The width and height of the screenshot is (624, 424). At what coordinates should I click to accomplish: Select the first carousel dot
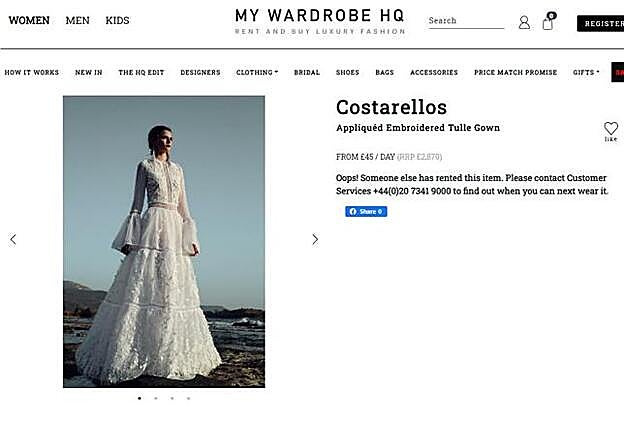[139, 398]
